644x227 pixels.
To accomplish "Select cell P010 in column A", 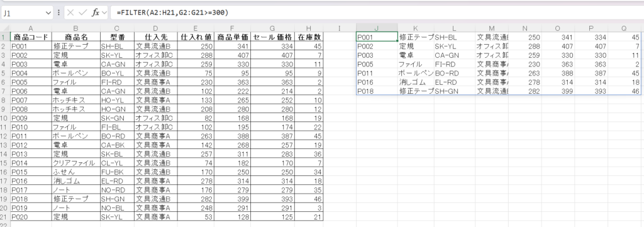I will click(31, 127).
